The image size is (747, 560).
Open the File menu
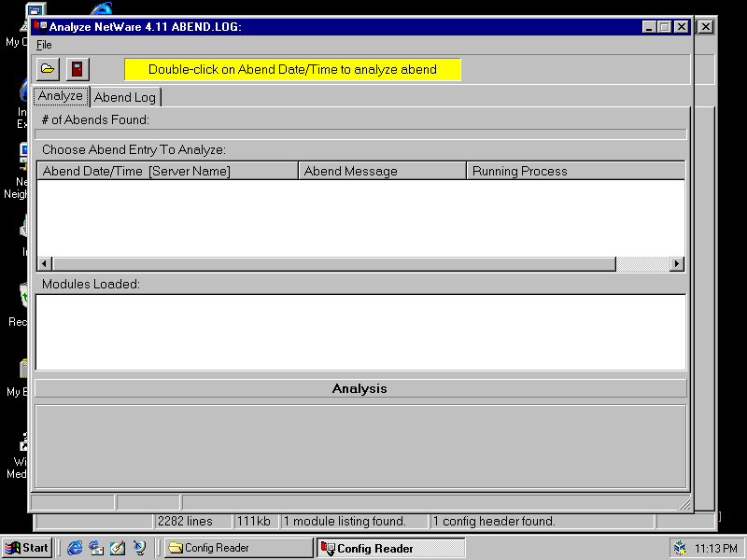point(44,45)
